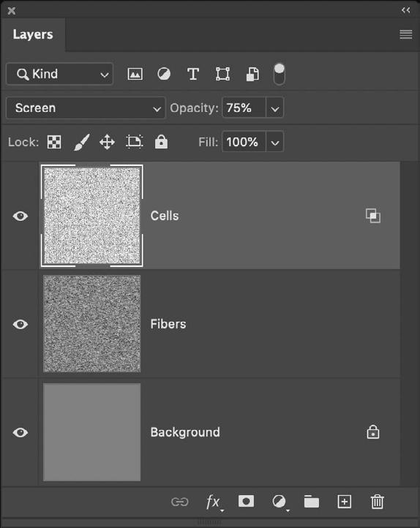Filter for smart objects icon
Image resolution: width=420 pixels, height=528 pixels.
(x=252, y=74)
